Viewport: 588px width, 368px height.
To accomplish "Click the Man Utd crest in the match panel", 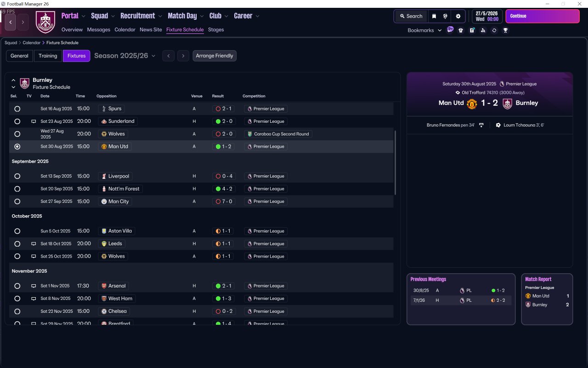I will (472, 103).
